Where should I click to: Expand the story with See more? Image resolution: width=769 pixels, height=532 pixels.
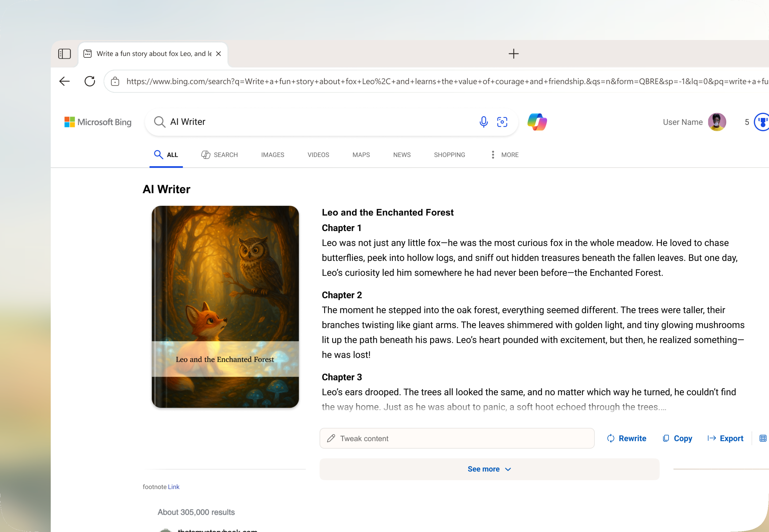(x=489, y=469)
